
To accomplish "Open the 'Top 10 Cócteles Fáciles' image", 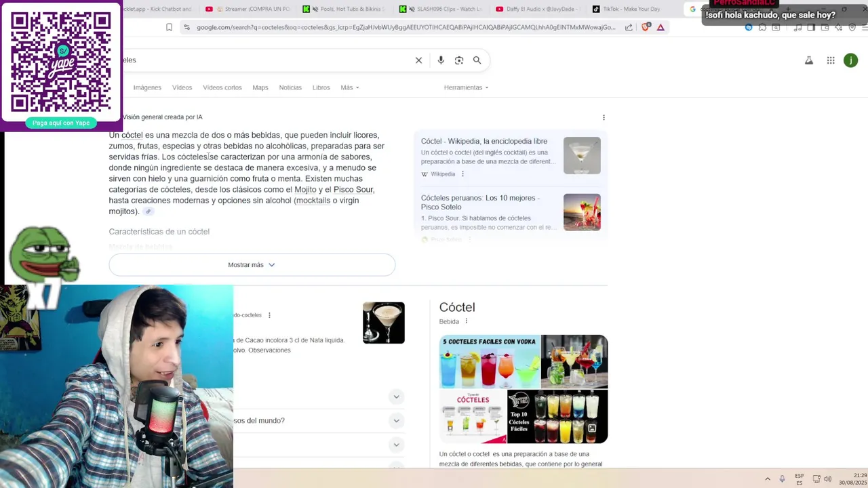I will click(557, 416).
